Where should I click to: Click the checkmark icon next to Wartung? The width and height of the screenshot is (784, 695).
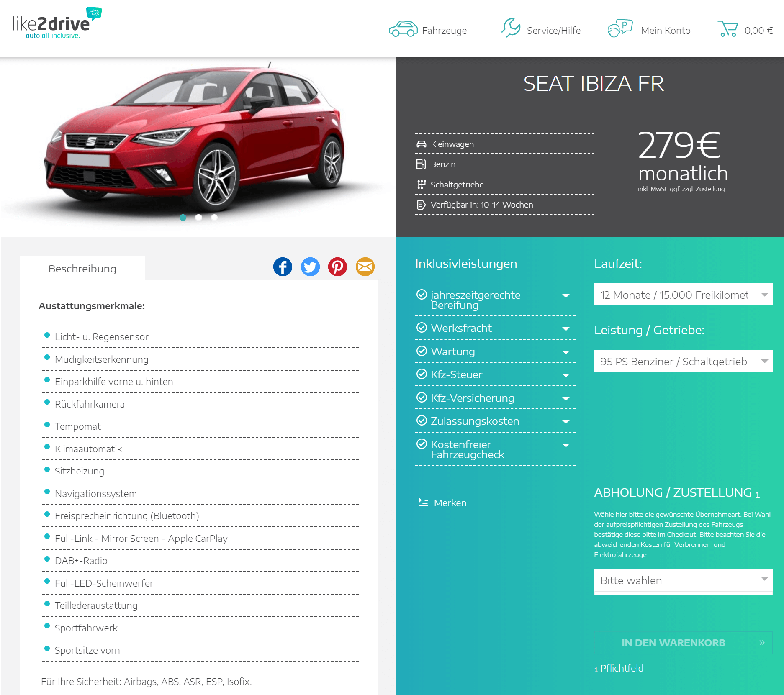coord(422,351)
